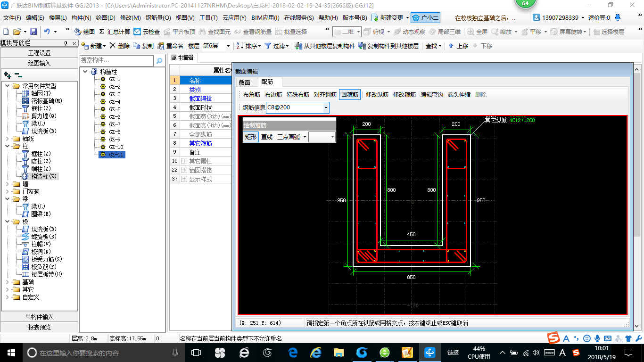The width and height of the screenshot is (644, 362).
Task: Open 云检查 tool
Action: (x=147, y=32)
